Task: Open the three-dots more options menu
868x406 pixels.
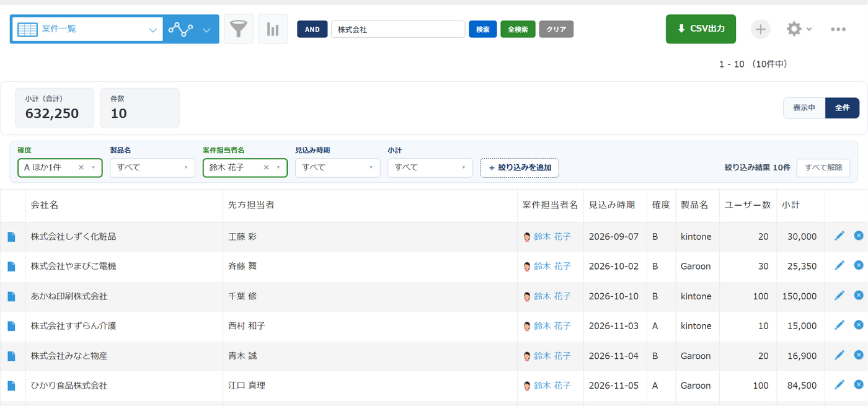Action: click(x=838, y=29)
